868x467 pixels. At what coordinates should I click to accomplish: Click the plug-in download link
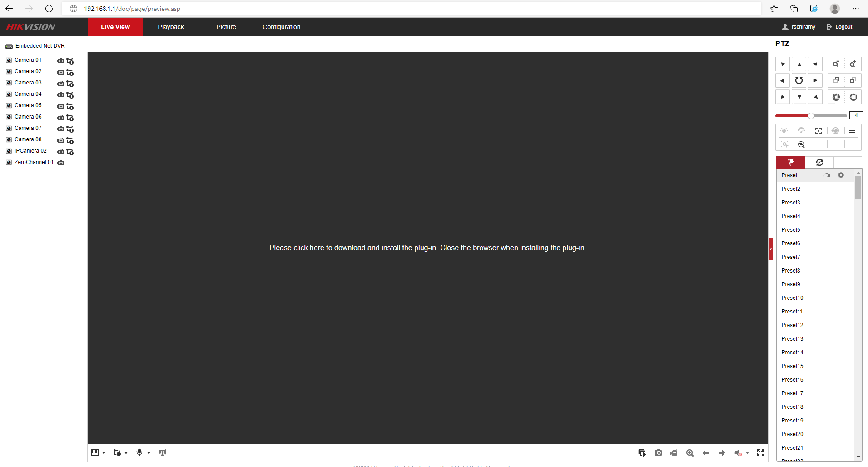(427, 248)
